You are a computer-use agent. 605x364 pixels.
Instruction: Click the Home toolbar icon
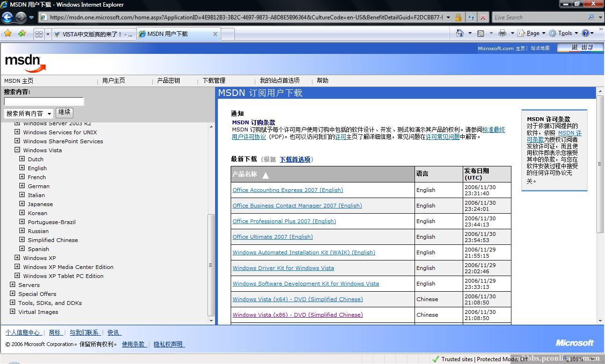(x=459, y=33)
